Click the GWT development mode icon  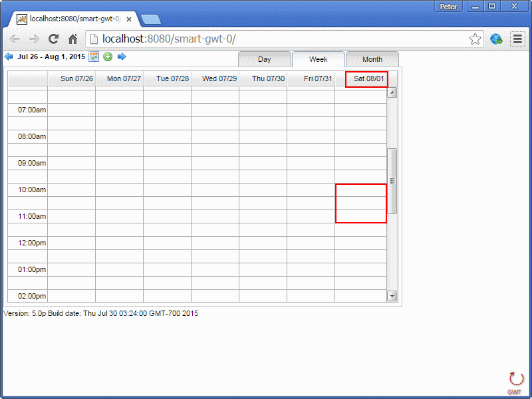pyautogui.click(x=515, y=382)
